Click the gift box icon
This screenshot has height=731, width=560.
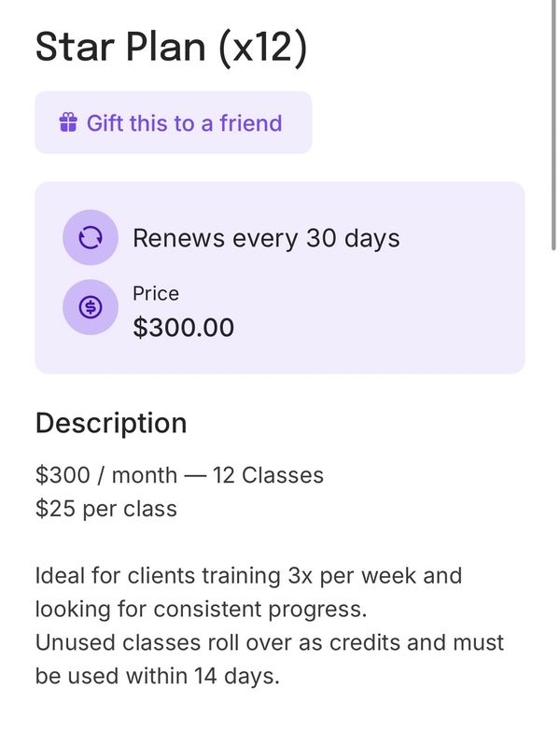[68, 123]
